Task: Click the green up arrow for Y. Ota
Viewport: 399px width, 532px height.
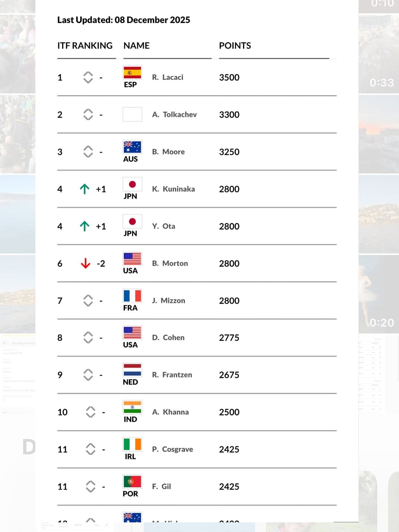Action: (85, 226)
